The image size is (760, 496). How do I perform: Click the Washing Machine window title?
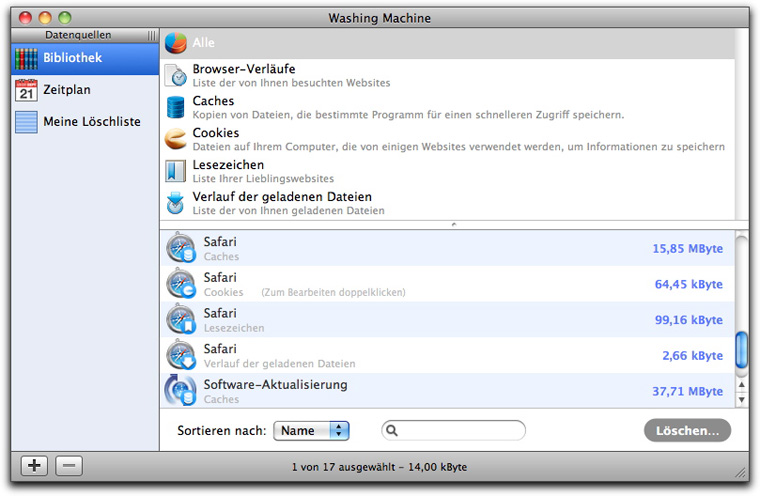pyautogui.click(x=380, y=18)
